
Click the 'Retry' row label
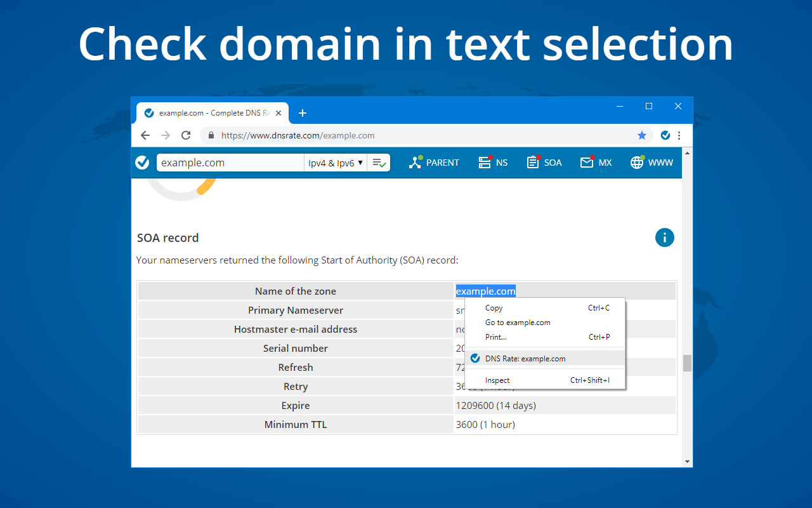click(296, 386)
